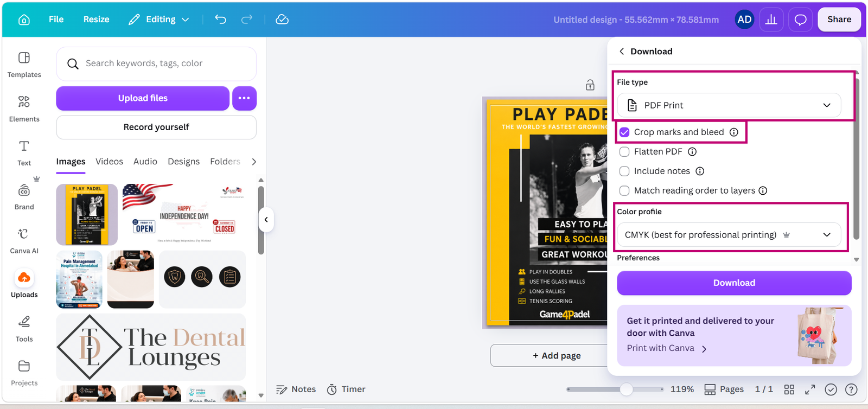Open the AD account avatar
Image resolution: width=868 pixels, height=409 pixels.
point(744,20)
